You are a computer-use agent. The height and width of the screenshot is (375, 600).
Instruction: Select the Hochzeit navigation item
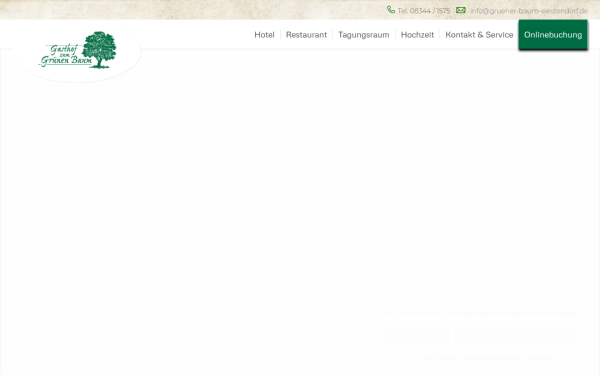417,35
